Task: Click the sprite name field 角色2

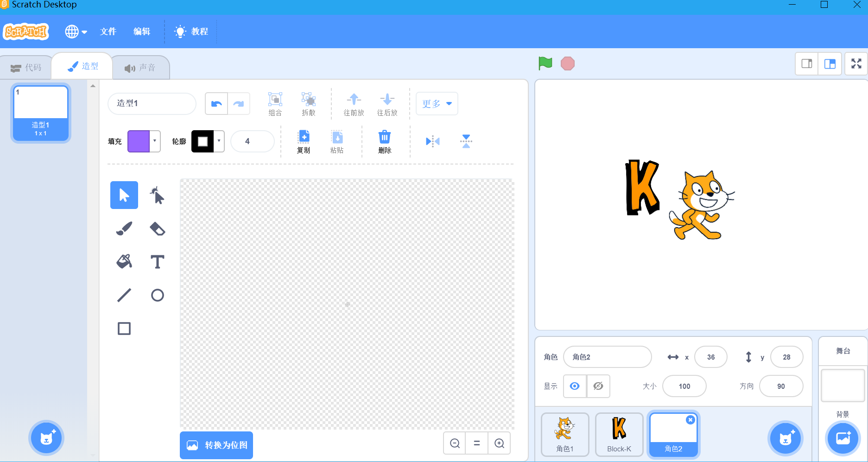Action: pyautogui.click(x=608, y=357)
